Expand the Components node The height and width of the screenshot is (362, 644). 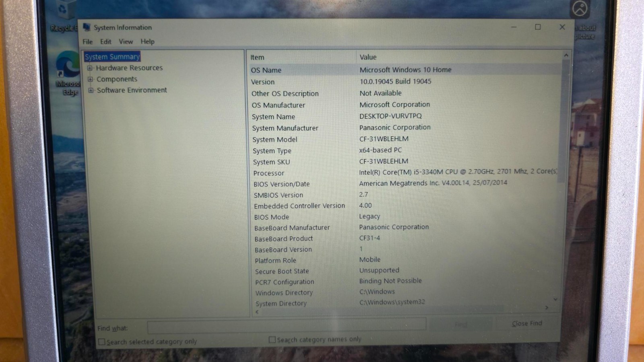point(90,79)
